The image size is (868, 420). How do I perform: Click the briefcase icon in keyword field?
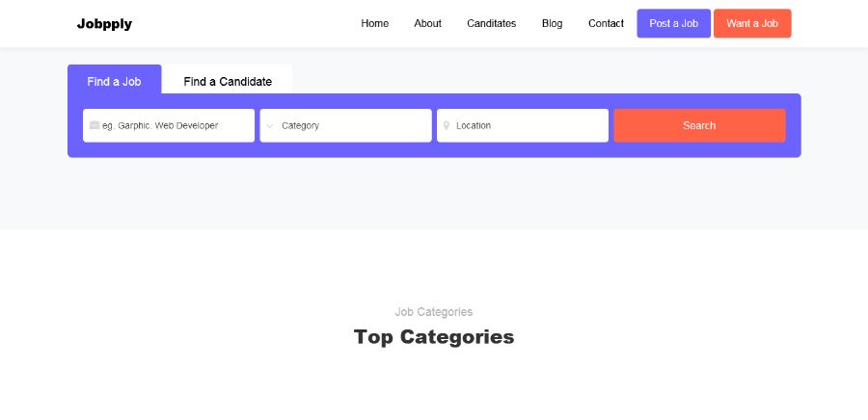click(95, 125)
